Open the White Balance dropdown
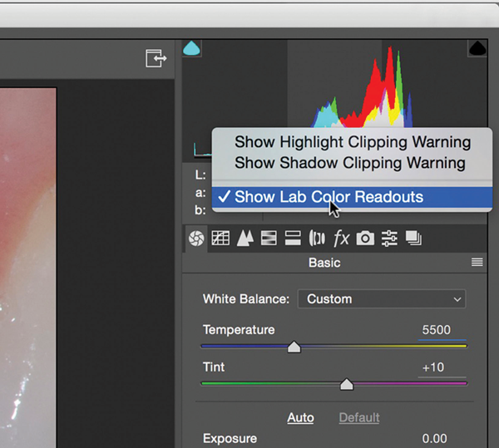Viewport: 499px width, 448px height. [x=383, y=299]
